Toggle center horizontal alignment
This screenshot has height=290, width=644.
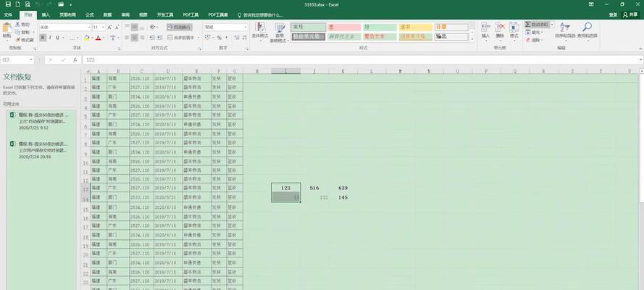135,38
